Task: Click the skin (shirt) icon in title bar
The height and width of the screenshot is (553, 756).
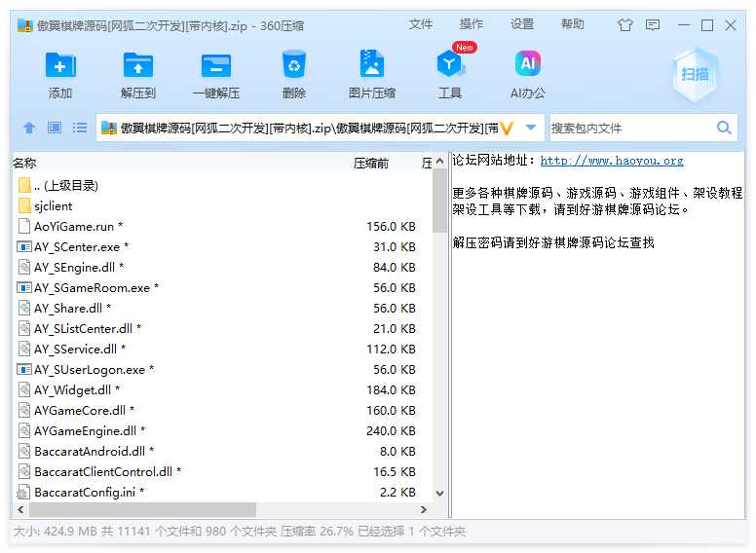Action: (x=625, y=25)
